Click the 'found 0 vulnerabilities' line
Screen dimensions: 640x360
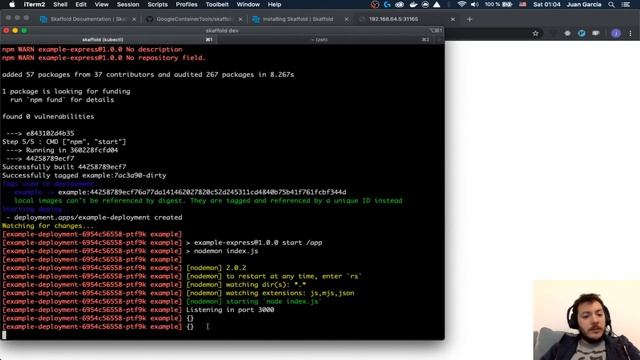(48, 117)
